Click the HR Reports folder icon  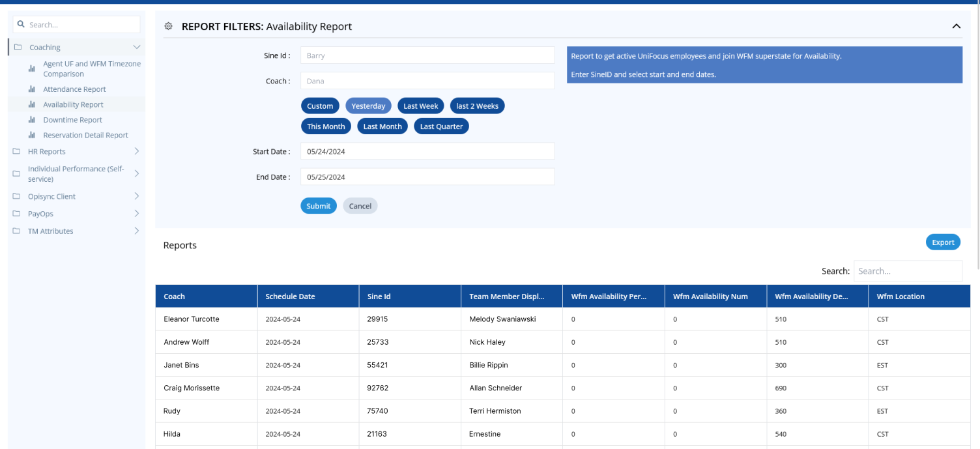click(x=16, y=151)
